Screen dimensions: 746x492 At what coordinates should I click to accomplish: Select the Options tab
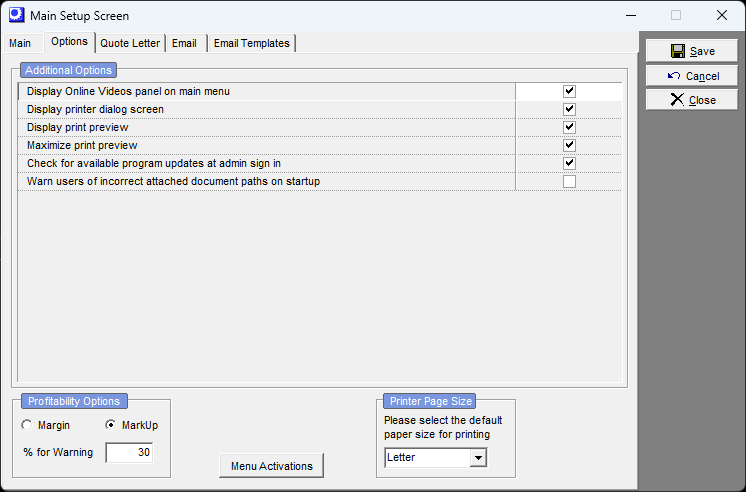pos(69,42)
